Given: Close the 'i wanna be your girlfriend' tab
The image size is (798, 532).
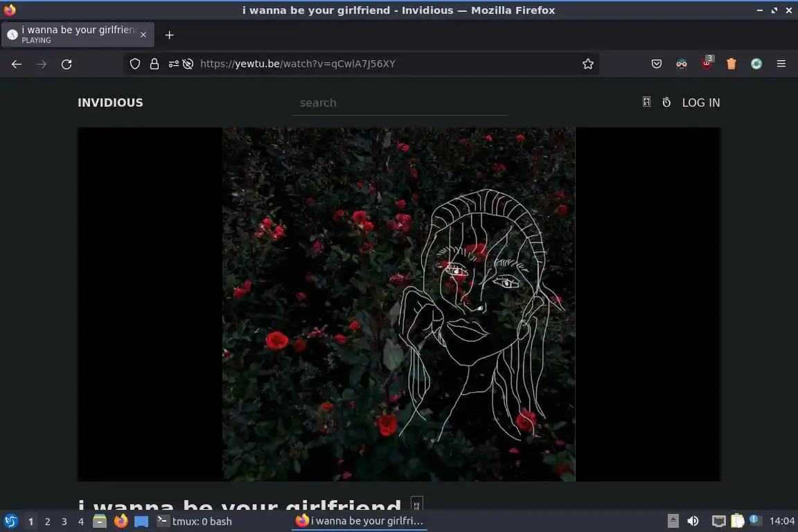Looking at the screenshot, I should (x=143, y=35).
